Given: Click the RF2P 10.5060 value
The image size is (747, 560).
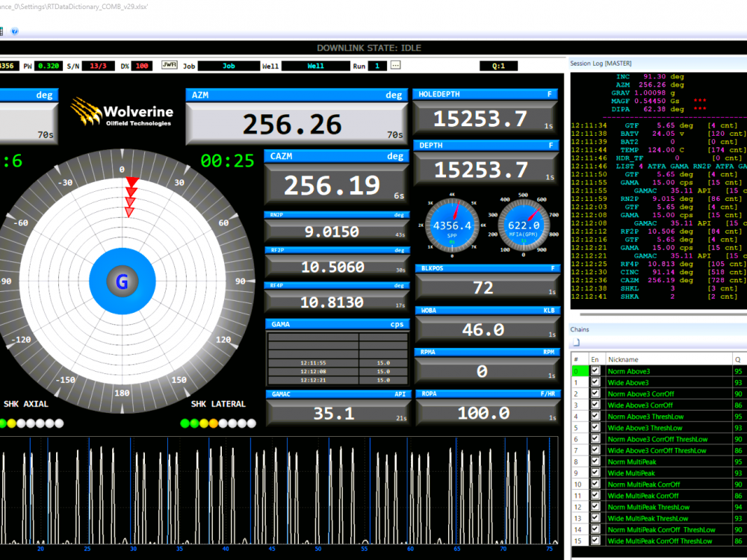Looking at the screenshot, I should click(x=336, y=267).
